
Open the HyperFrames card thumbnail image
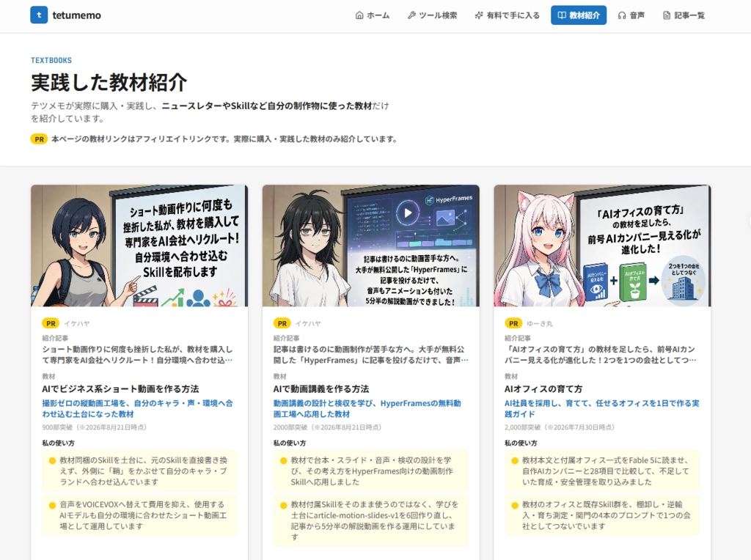[370, 246]
